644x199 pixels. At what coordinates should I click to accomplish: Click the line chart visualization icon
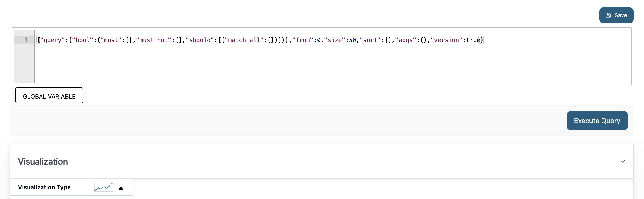point(103,187)
